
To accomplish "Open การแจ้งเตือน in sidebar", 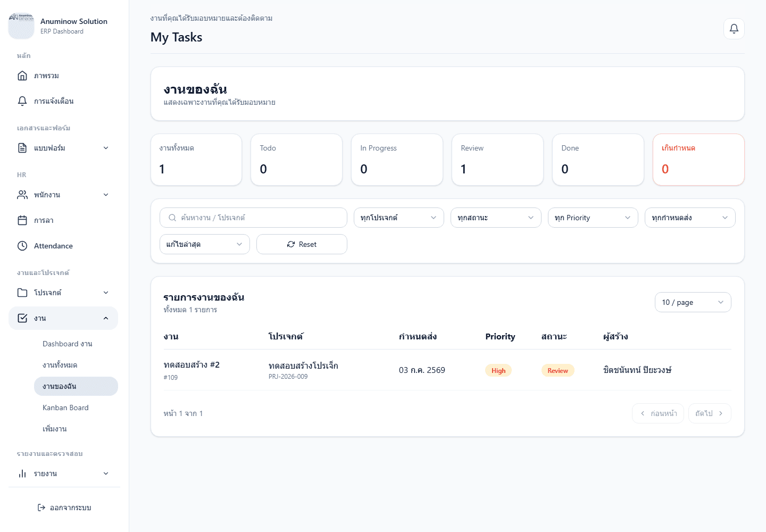I will pos(63,101).
